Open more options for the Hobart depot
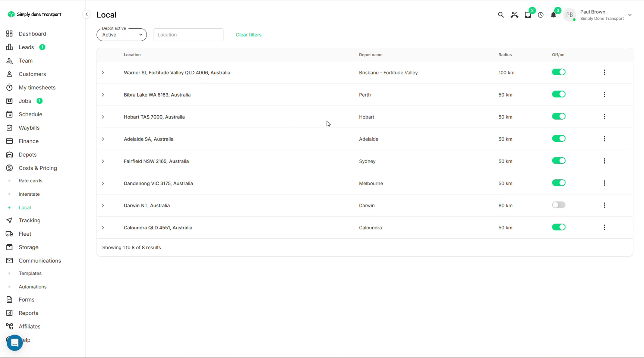Screen dimensions: 644x358 (x=604, y=117)
